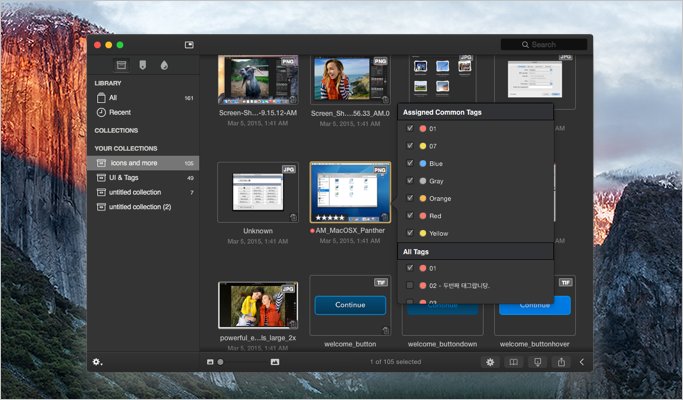Select the powerful_e...ls_large_2x photo thumbnail

pos(258,305)
